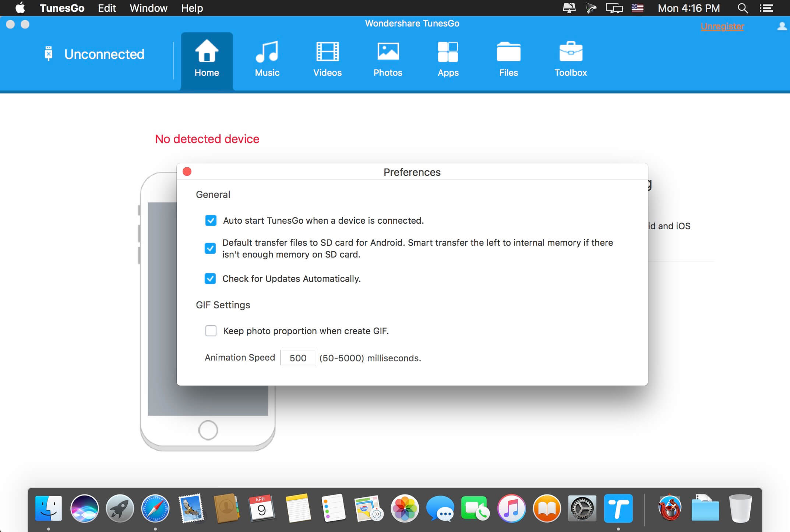Enable Keep photo proportion when create GIF
The height and width of the screenshot is (532, 790).
tap(211, 331)
